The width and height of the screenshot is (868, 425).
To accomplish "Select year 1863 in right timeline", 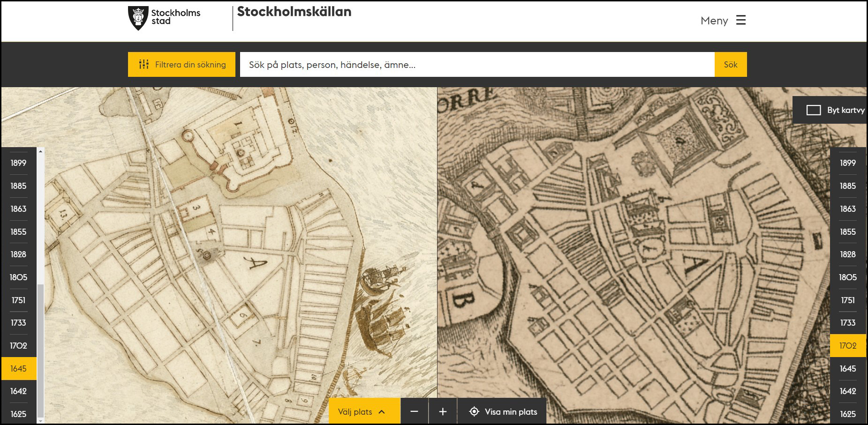I will coord(848,209).
